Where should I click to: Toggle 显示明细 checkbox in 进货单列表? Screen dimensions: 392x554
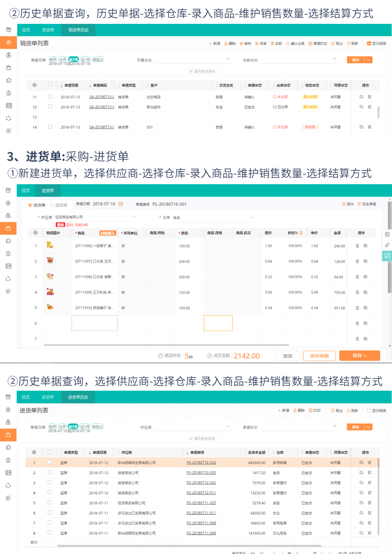pyautogui.click(x=369, y=411)
